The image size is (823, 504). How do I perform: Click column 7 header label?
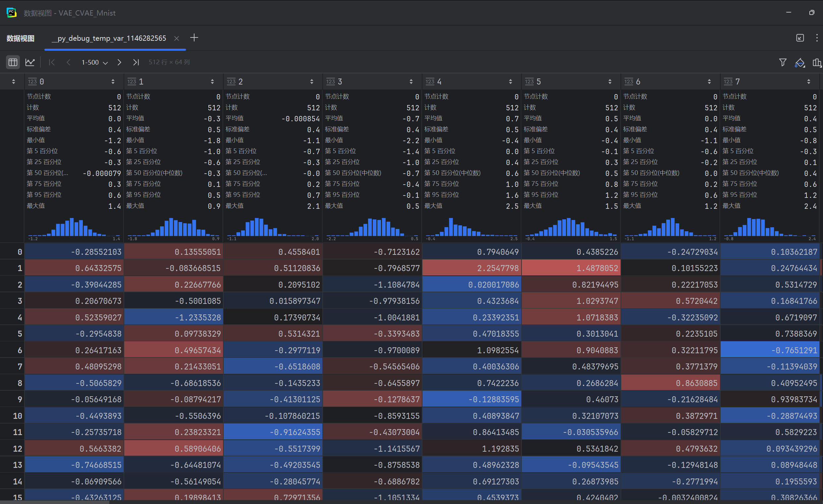click(737, 82)
